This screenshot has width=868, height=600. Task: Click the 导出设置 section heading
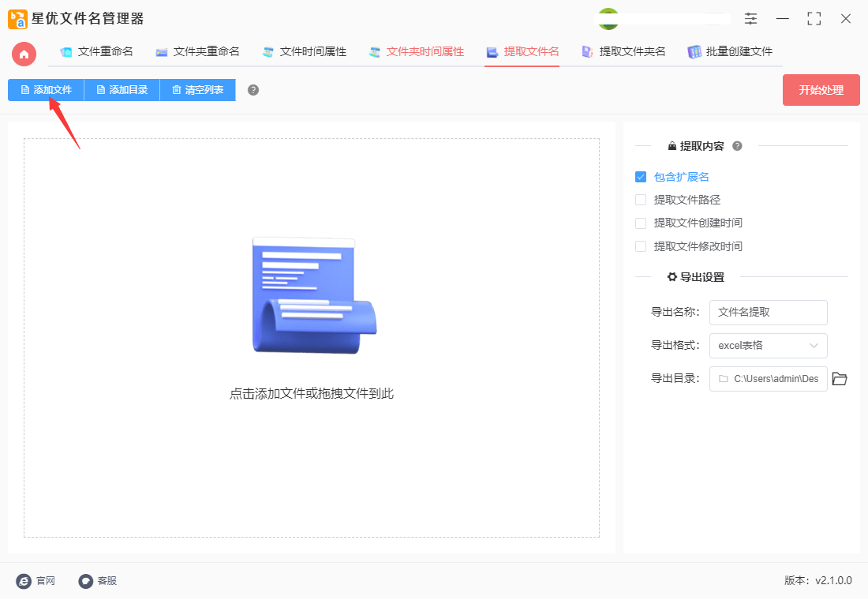click(x=696, y=277)
